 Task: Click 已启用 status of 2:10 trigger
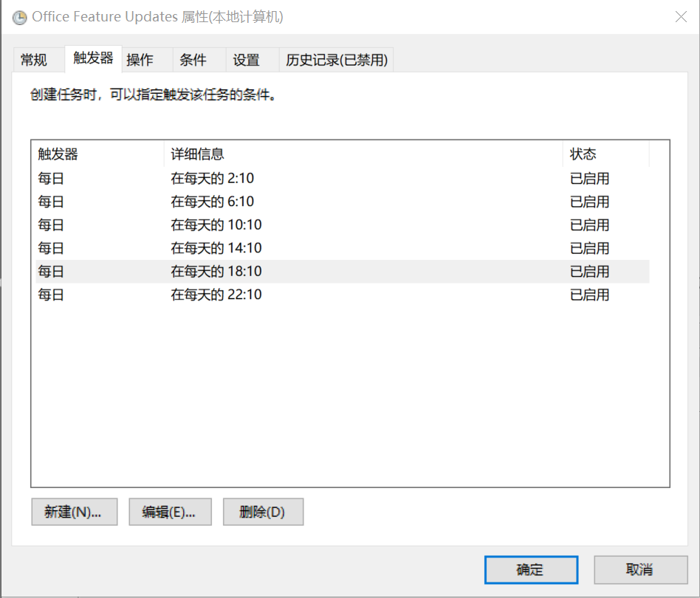pos(589,179)
